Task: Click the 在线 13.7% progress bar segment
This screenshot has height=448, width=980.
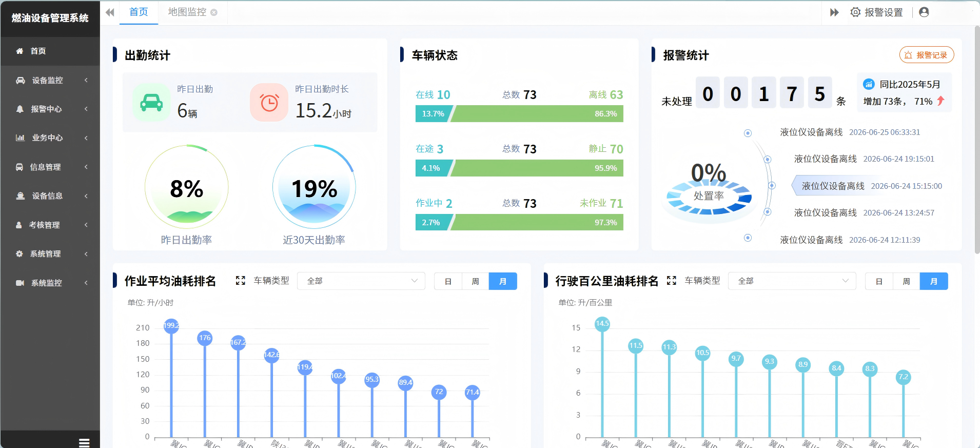Action: [434, 114]
